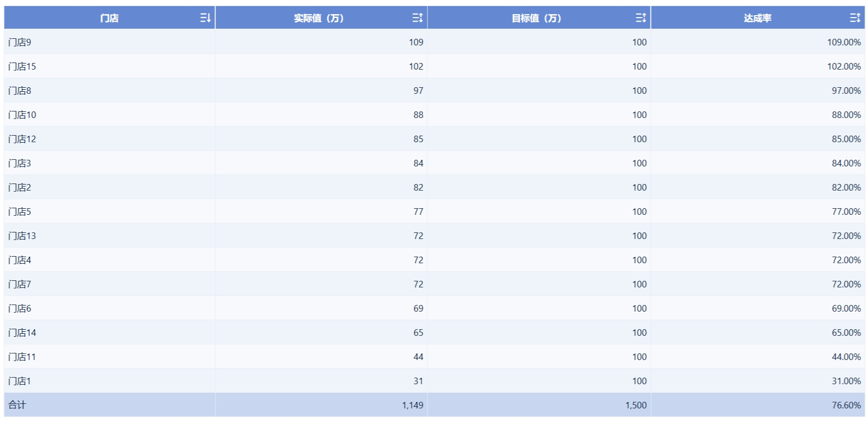Screen dimensions: 868x422
Task: Select the 门店5 row label
Action: coord(20,212)
